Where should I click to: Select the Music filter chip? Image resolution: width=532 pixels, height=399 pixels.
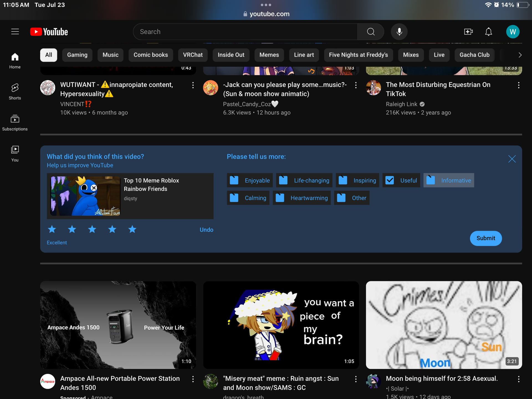tap(111, 55)
